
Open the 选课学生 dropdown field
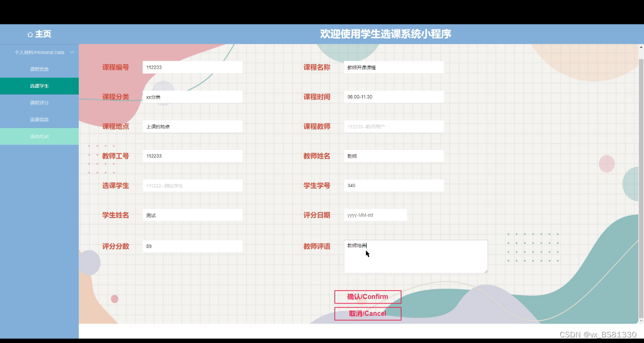coord(192,185)
